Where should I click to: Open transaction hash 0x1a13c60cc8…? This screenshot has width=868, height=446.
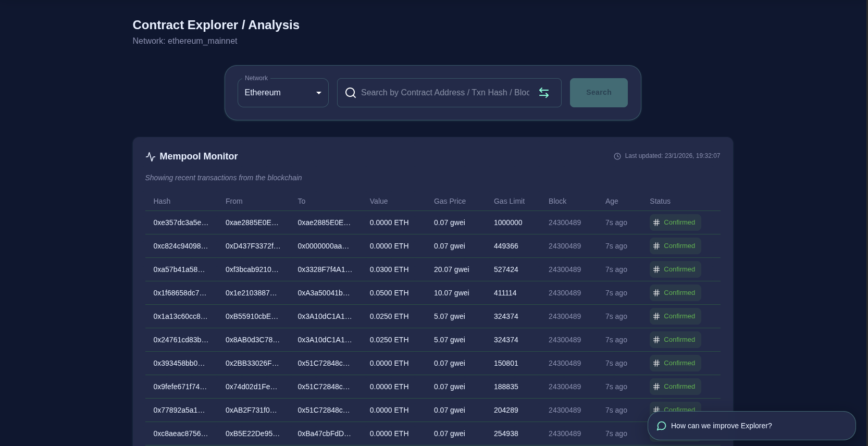coord(180,316)
